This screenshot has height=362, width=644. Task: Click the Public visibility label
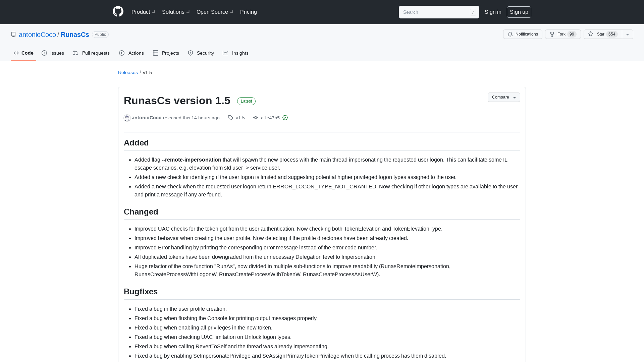pos(100,35)
